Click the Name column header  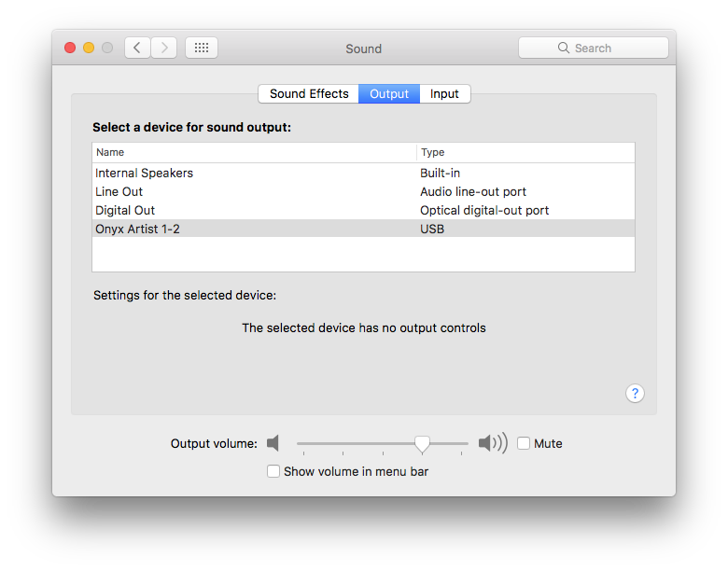click(110, 152)
